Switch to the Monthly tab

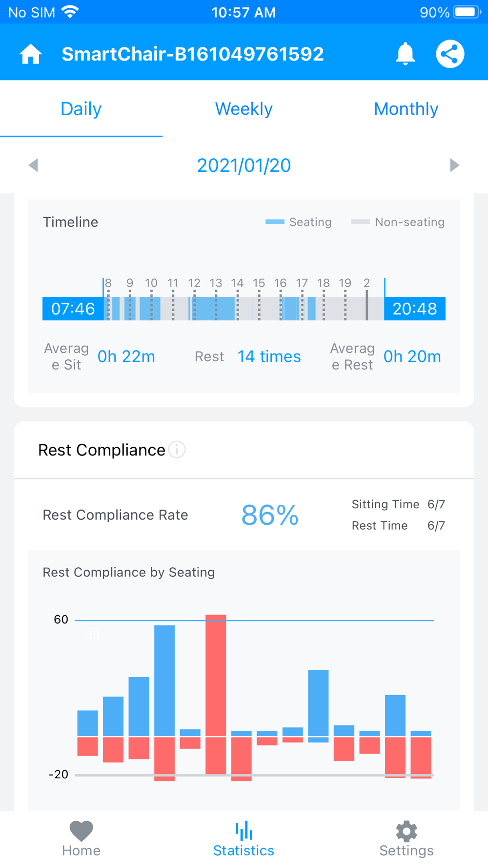[406, 109]
